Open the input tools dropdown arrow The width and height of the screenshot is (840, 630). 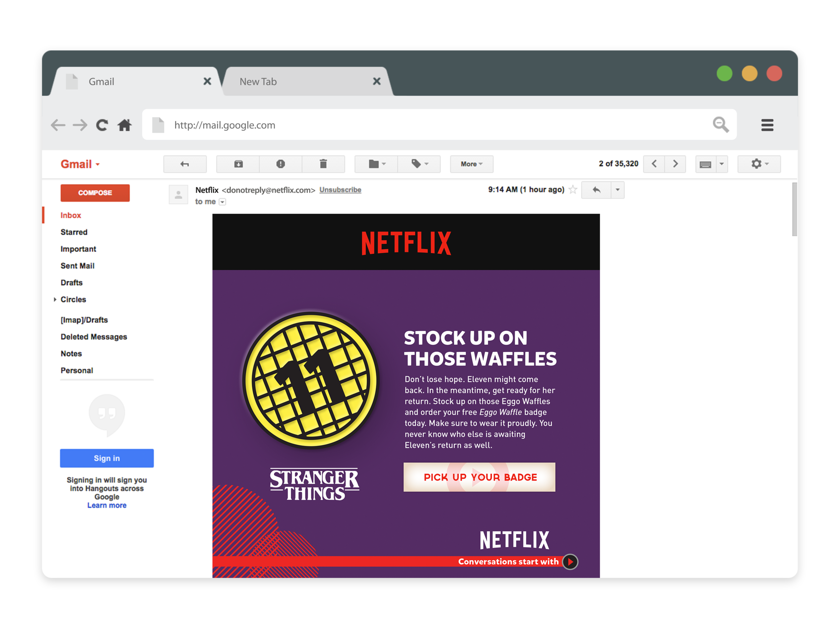[x=722, y=164]
